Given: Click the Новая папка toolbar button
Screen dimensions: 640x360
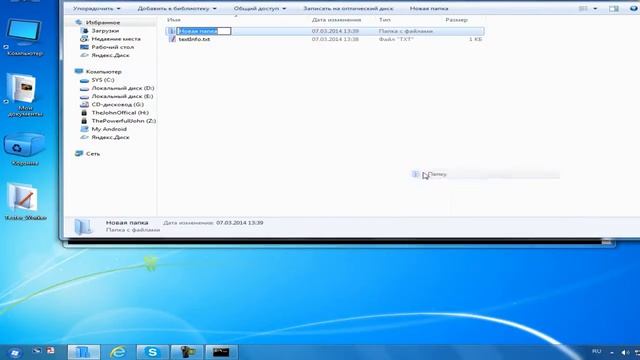Looking at the screenshot, I should click(x=429, y=9).
